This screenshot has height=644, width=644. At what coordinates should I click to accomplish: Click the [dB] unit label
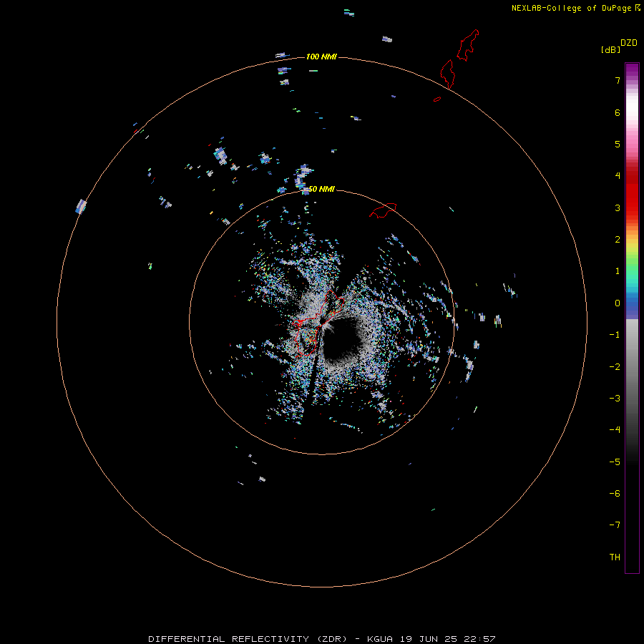(x=610, y=49)
